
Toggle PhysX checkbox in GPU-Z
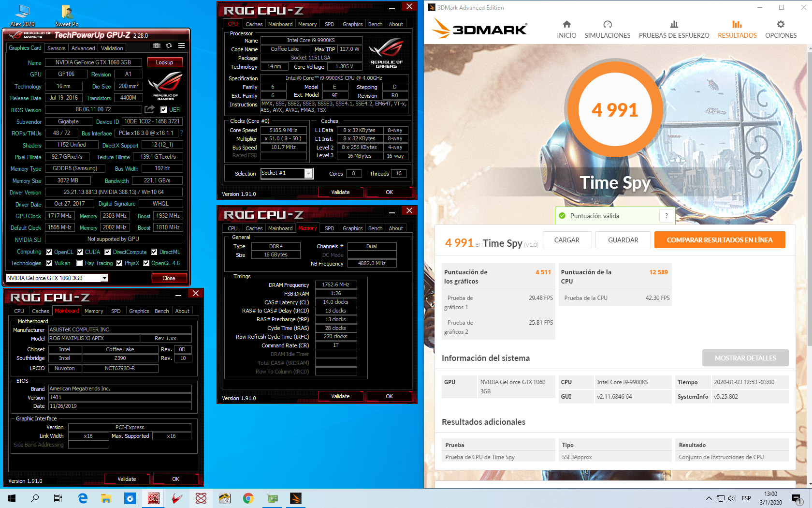(x=119, y=263)
